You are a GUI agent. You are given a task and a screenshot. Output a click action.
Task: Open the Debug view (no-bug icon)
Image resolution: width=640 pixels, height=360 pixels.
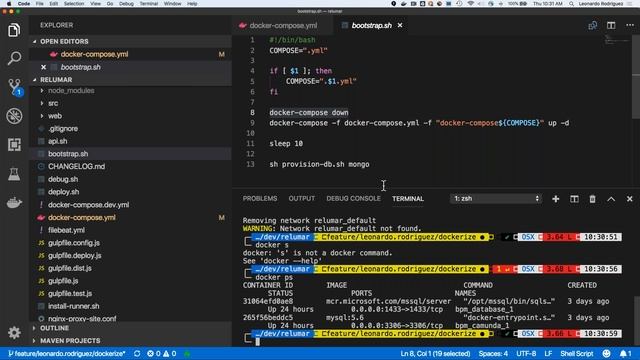click(x=14, y=116)
